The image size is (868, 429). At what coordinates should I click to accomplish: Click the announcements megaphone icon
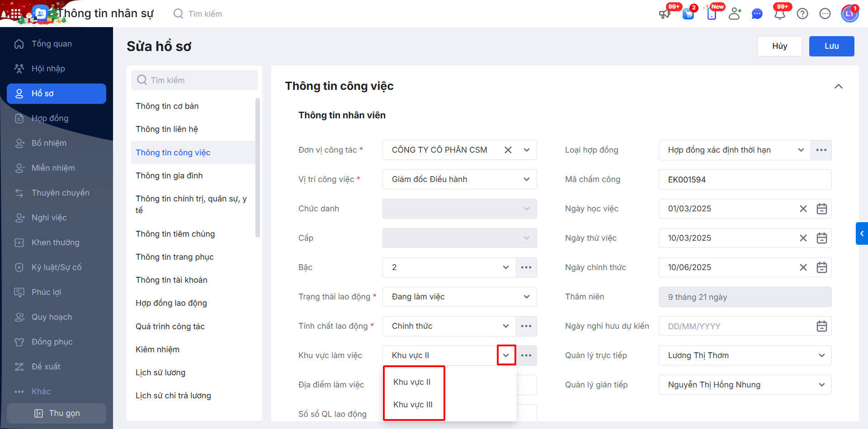665,14
